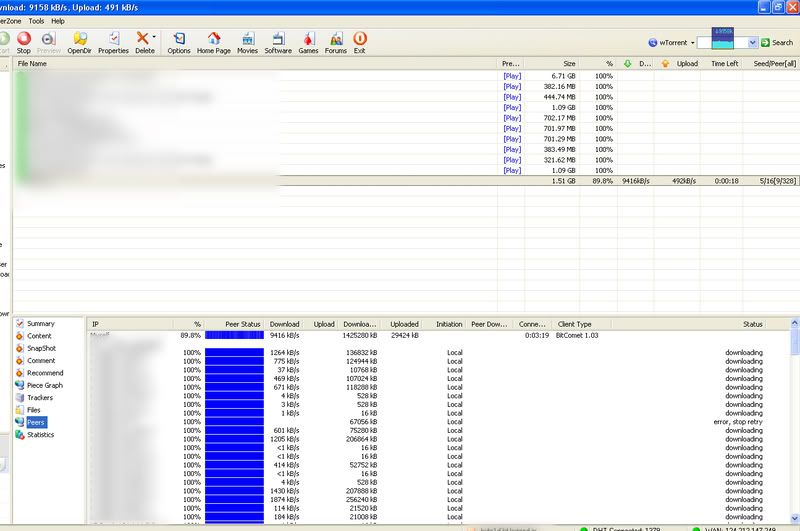800x531 pixels.
Task: Click Play link for 444.74 MB file
Action: click(512, 97)
